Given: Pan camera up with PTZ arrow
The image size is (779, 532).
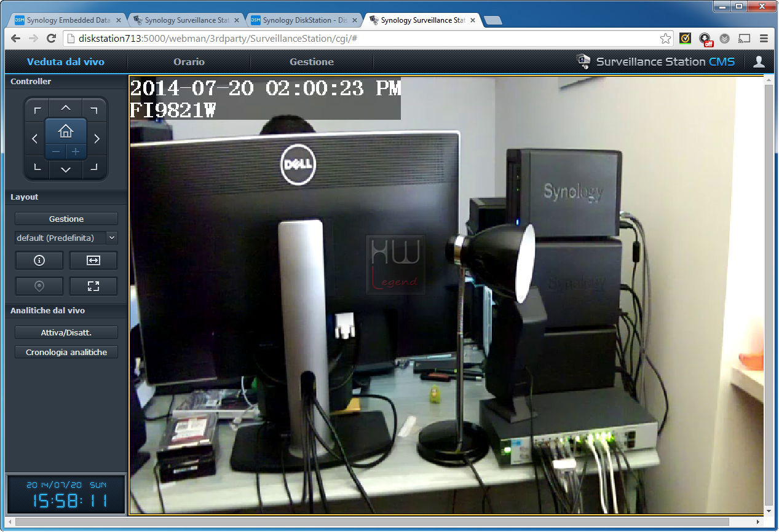Looking at the screenshot, I should pyautogui.click(x=66, y=109).
